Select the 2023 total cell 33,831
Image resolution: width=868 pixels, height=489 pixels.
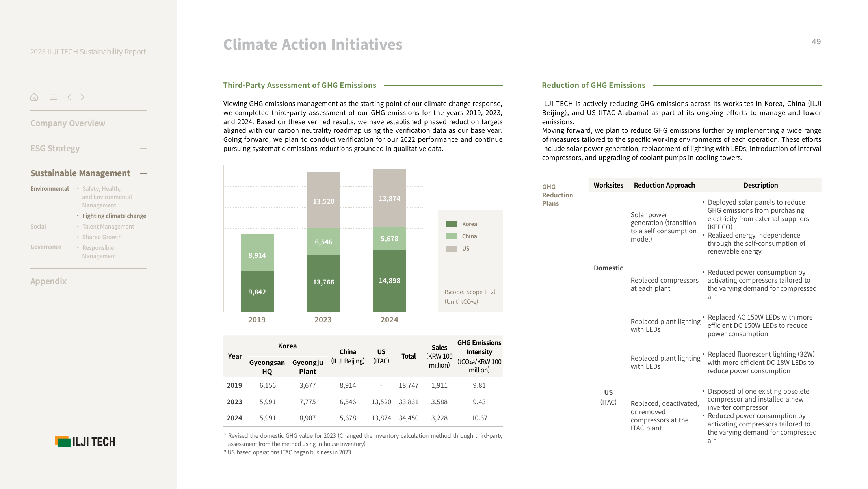tap(409, 402)
